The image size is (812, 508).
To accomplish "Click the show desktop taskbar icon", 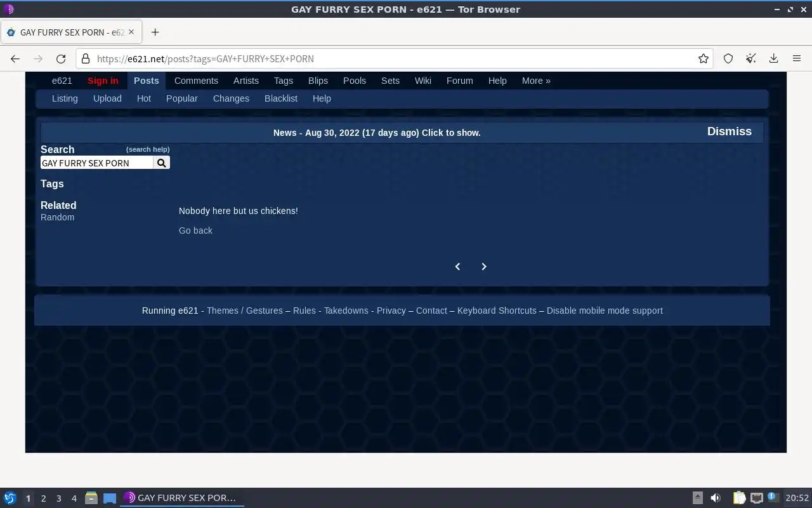I will [110, 498].
